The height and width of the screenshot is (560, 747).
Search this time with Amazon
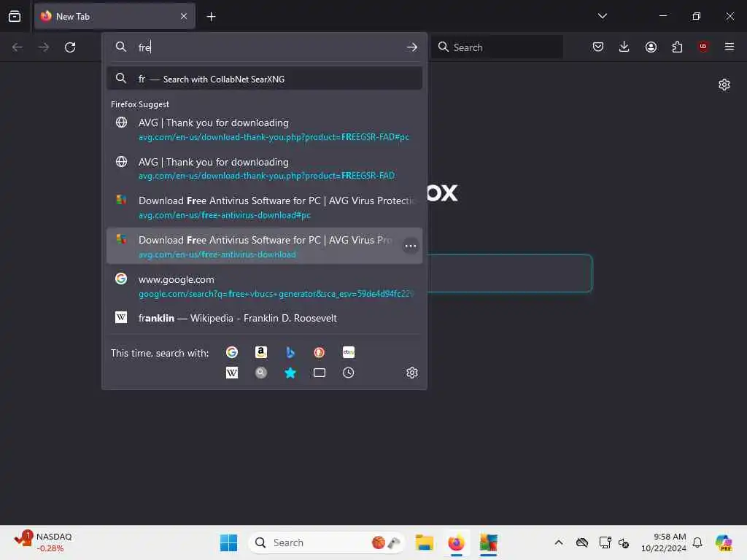[260, 352]
